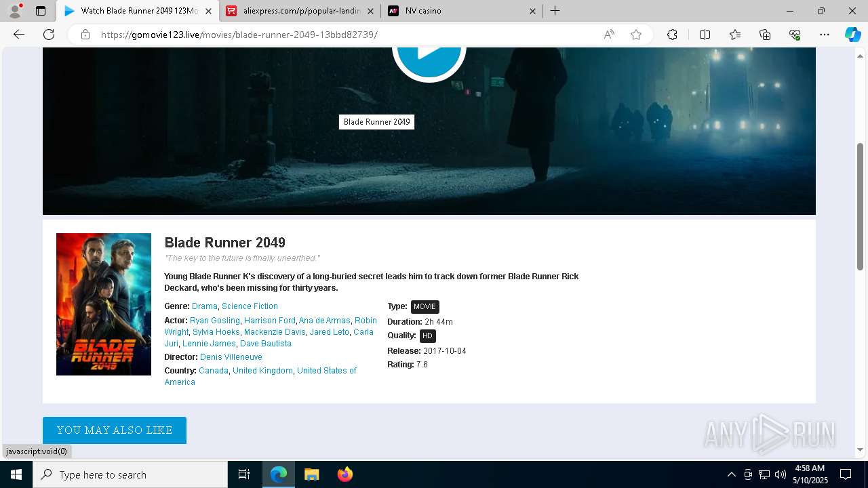This screenshot has width=868, height=488.
Task: Open browser Extensions menu
Action: click(672, 35)
